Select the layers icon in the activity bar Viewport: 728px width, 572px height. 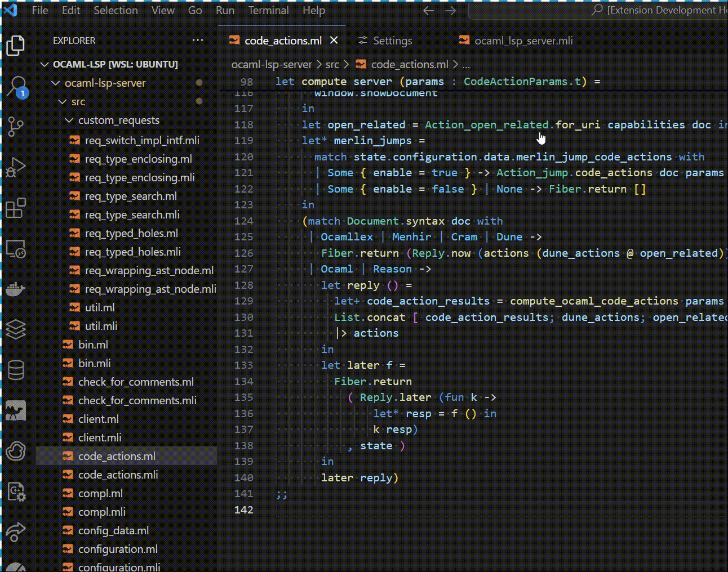pos(16,329)
